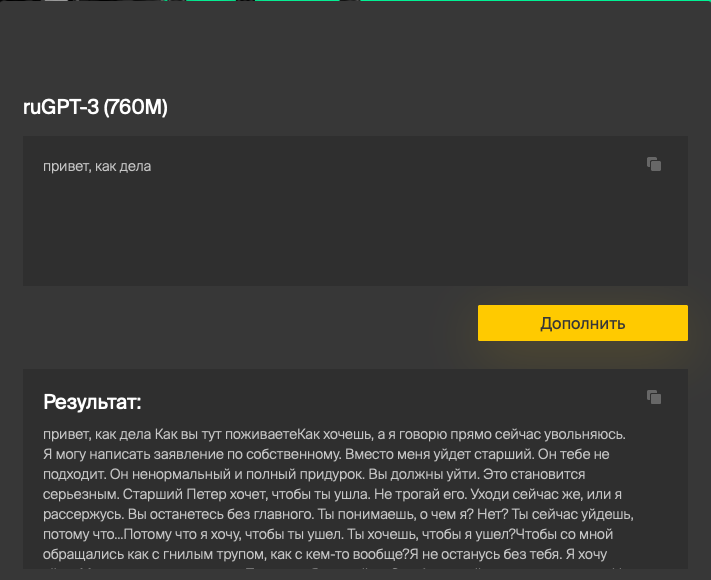Click the prompt text 'привет, как дела'
Image resolution: width=711 pixels, height=580 pixels.
pyautogui.click(x=97, y=166)
